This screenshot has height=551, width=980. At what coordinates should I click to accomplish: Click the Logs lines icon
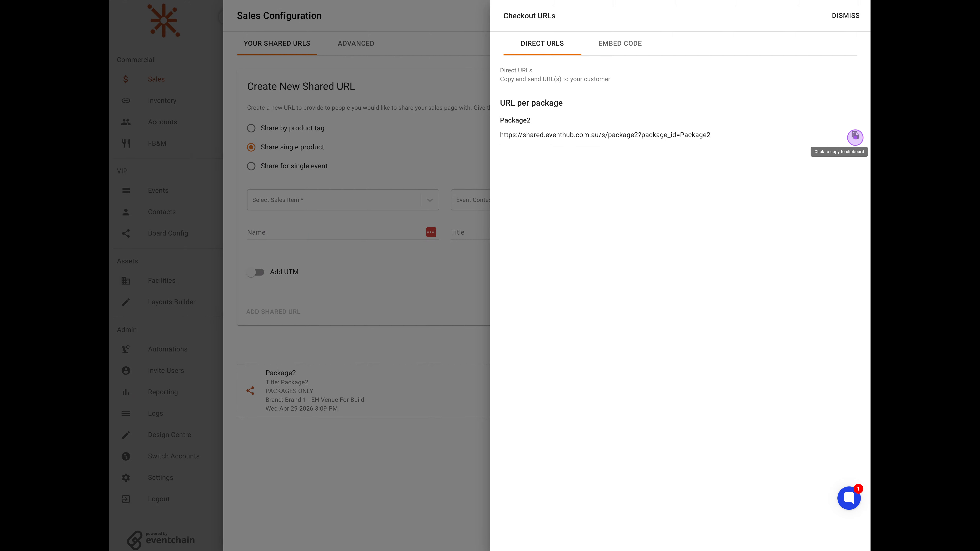tap(126, 413)
